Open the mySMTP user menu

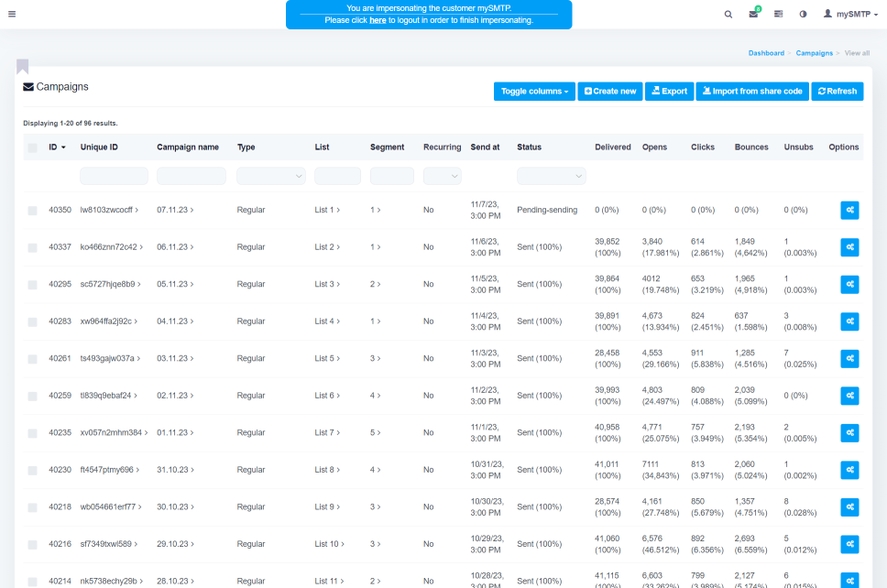click(x=850, y=15)
